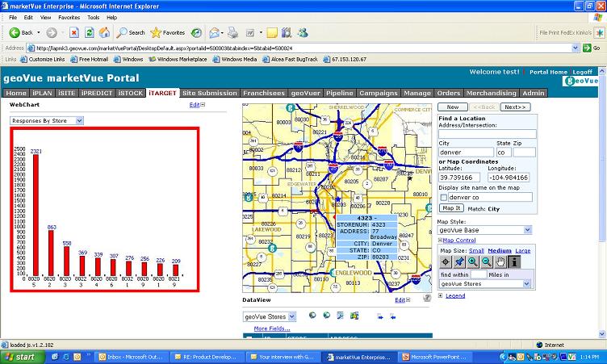Activate the zoom in magnifier tool
Viewport: 607px width, 364px height.
473,262
